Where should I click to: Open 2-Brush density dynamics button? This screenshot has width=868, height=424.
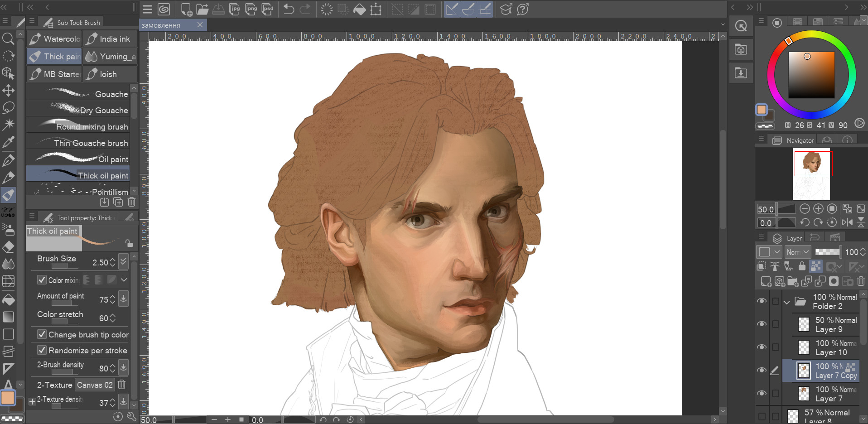pos(123,367)
